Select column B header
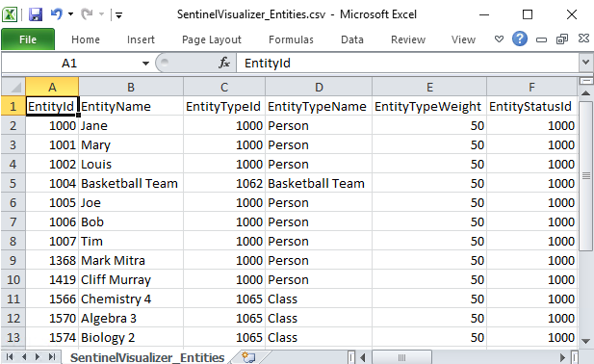 pyautogui.click(x=131, y=87)
